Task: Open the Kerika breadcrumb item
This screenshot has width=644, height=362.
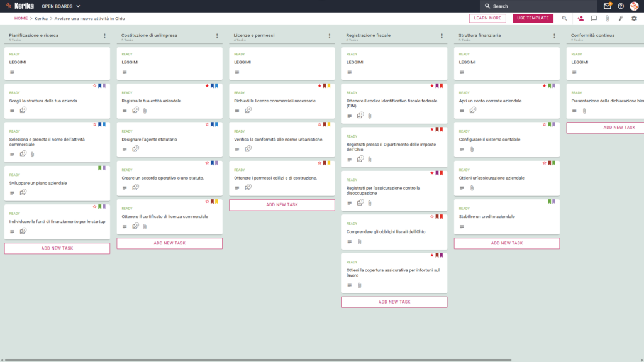Action: pos(41,18)
